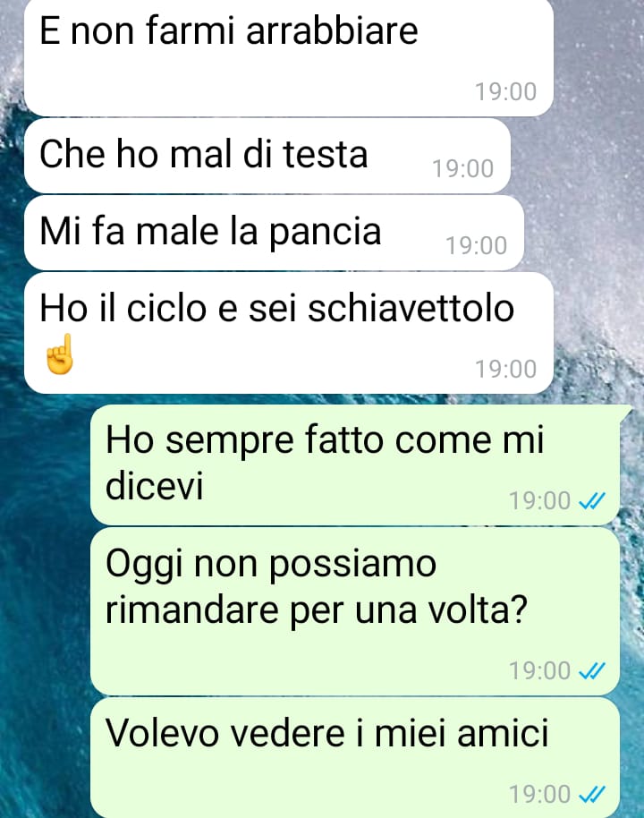Tap the timestamp under the finger emoji message

[505, 370]
